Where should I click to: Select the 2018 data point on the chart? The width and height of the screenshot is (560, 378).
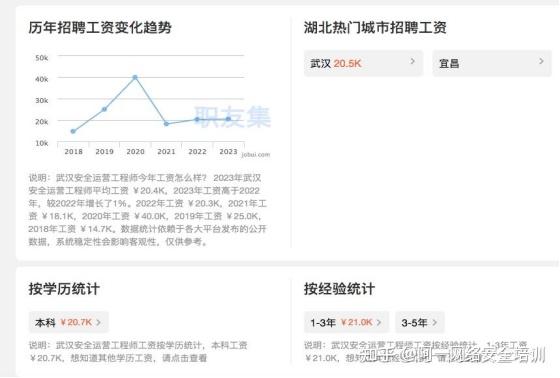[x=73, y=131]
